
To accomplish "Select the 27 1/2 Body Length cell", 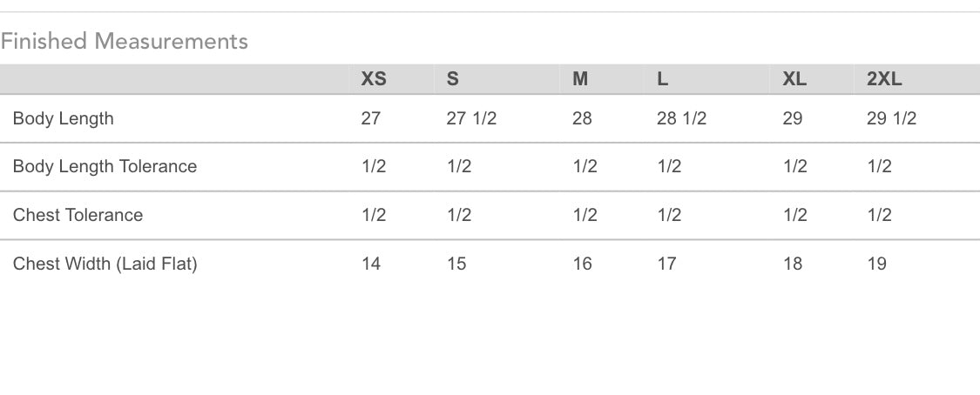I will (471, 118).
